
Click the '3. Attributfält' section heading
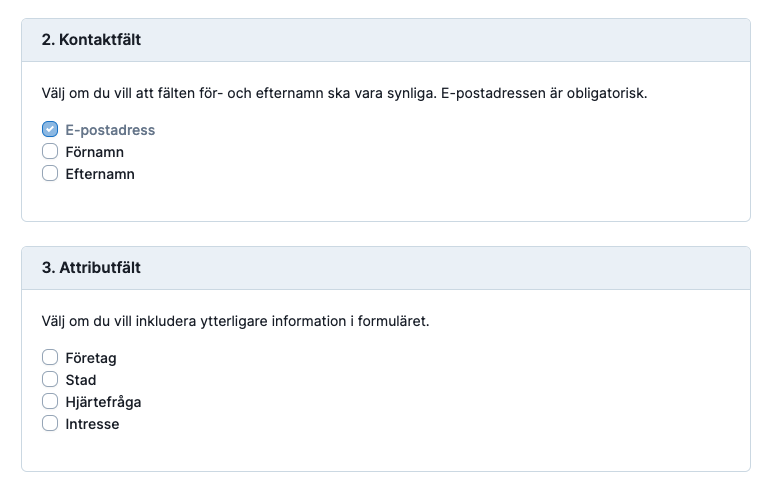tap(91, 268)
